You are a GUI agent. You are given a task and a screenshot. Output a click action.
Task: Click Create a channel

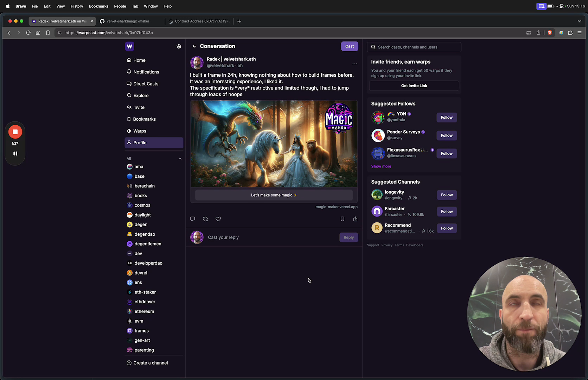[147, 363]
